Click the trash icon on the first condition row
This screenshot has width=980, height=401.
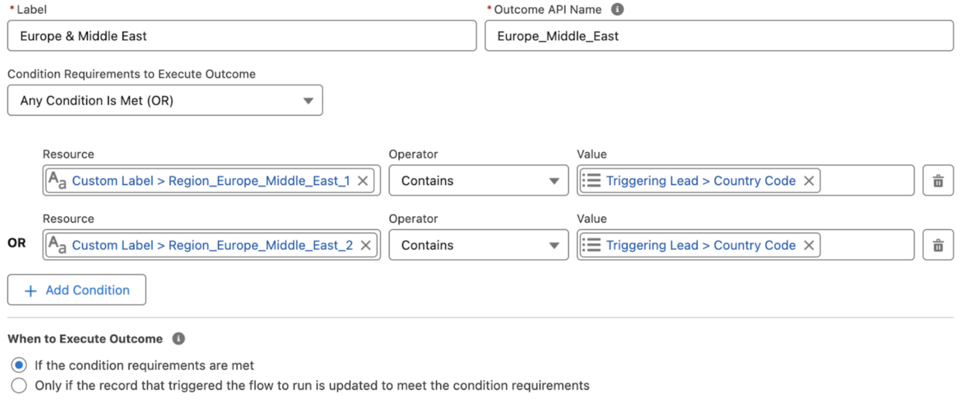tap(938, 180)
